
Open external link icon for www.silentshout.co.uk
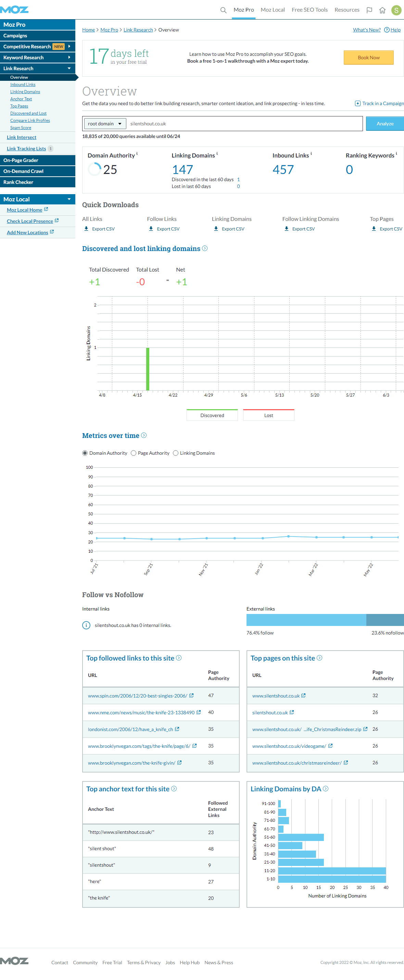pos(304,695)
